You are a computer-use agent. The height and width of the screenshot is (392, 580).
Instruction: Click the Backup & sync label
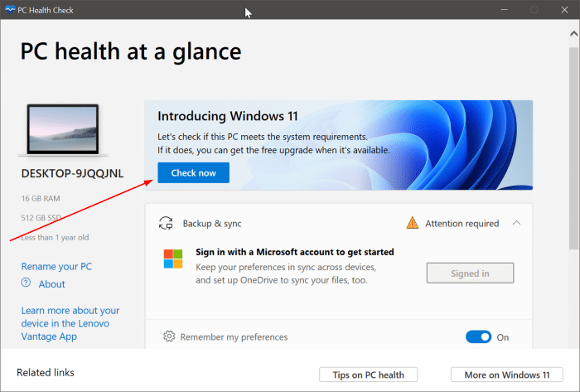(212, 224)
